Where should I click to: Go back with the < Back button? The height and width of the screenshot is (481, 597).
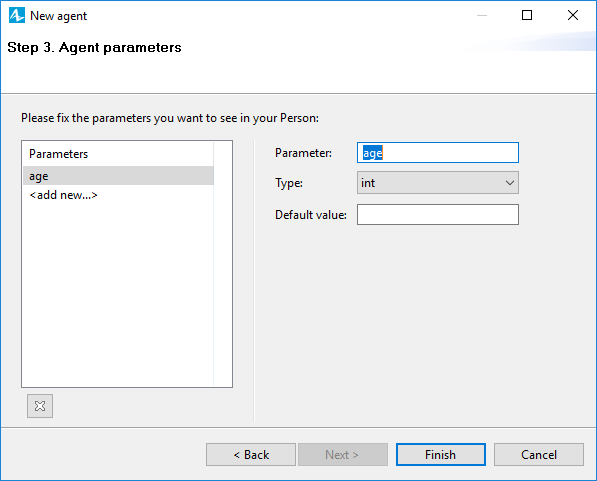[251, 454]
